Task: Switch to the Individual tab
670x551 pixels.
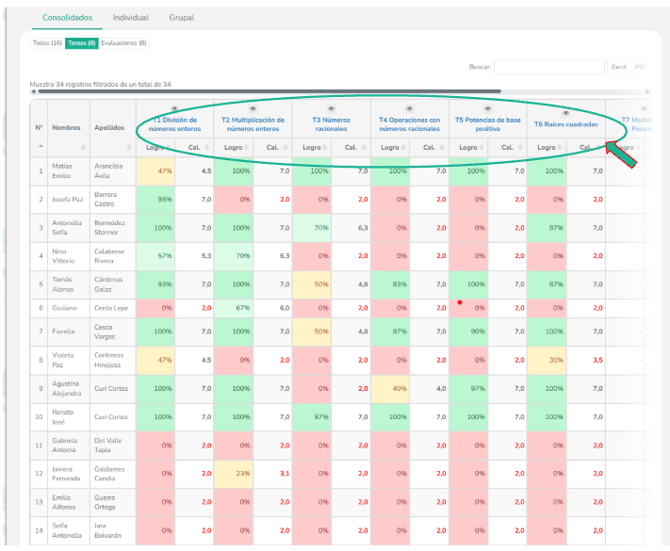Action: 130,18
